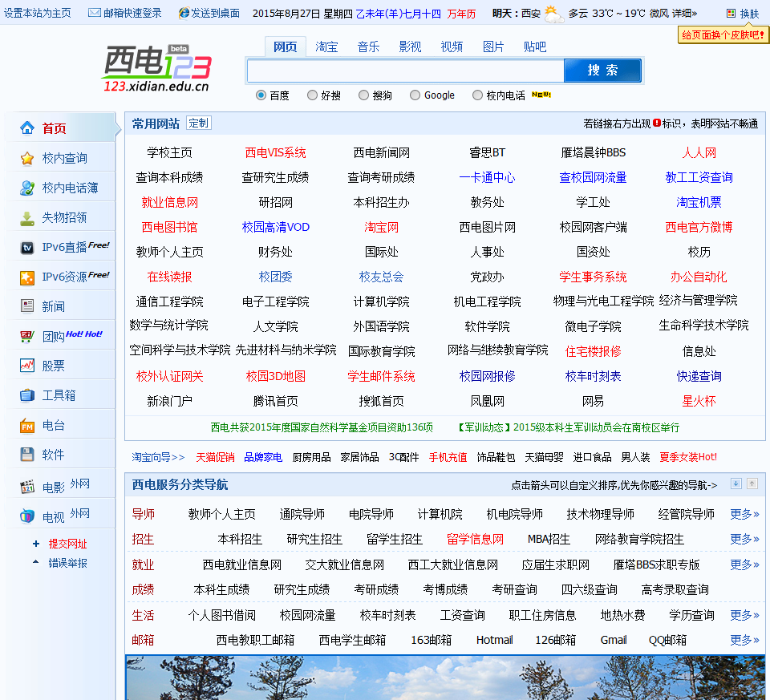Select the 搜狗 radio button
The image size is (770, 700).
tap(363, 95)
